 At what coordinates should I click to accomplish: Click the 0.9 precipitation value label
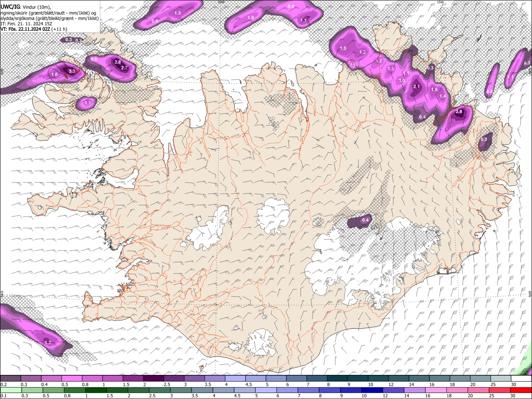pyautogui.click(x=155, y=21)
